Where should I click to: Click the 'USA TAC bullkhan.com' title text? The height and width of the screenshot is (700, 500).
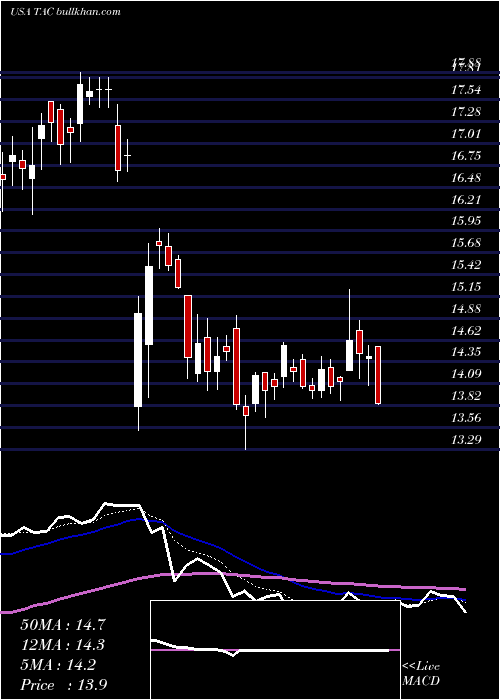(65, 12)
